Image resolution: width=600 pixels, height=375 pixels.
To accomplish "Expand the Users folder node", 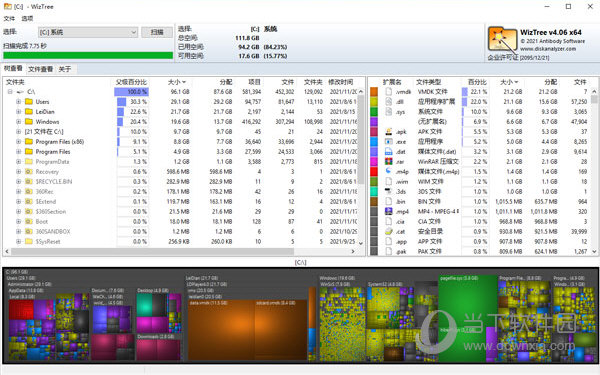I will point(18,102).
